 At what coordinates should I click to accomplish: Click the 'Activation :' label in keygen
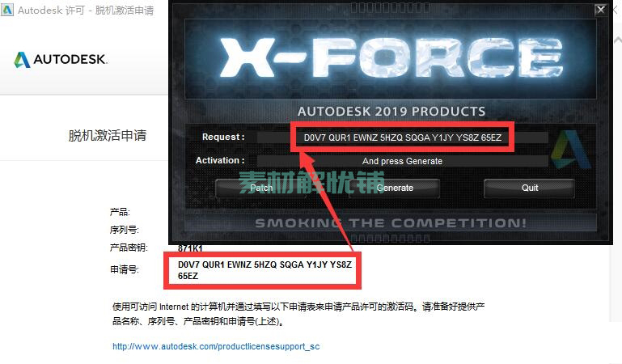click(x=220, y=160)
